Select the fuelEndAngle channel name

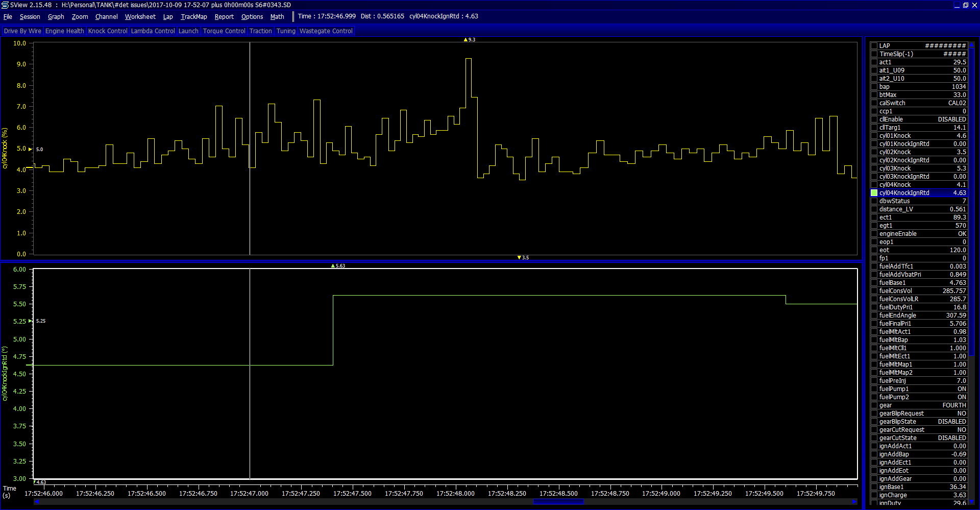click(897, 315)
